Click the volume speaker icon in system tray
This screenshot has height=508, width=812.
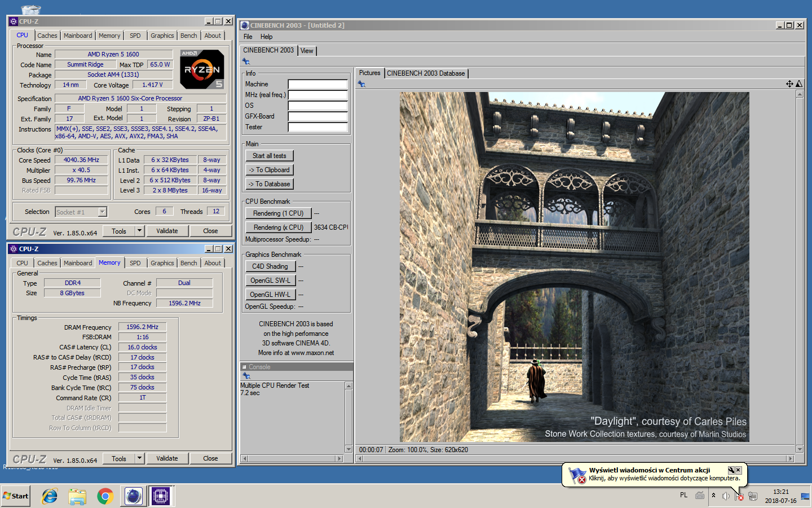coord(726,496)
